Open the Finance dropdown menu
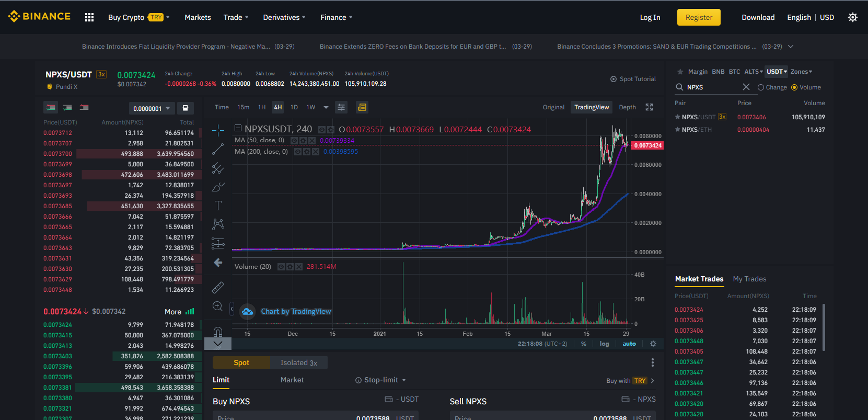The image size is (868, 420). (x=337, y=17)
